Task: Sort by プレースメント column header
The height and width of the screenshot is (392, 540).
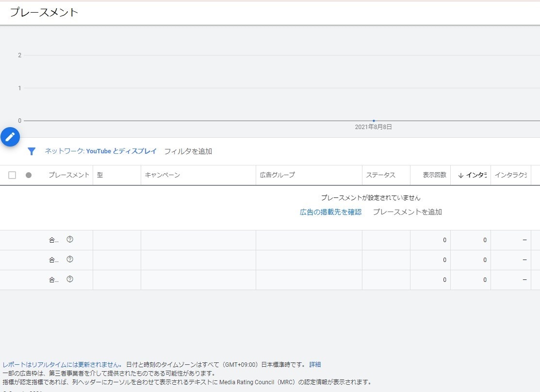Action: point(69,175)
